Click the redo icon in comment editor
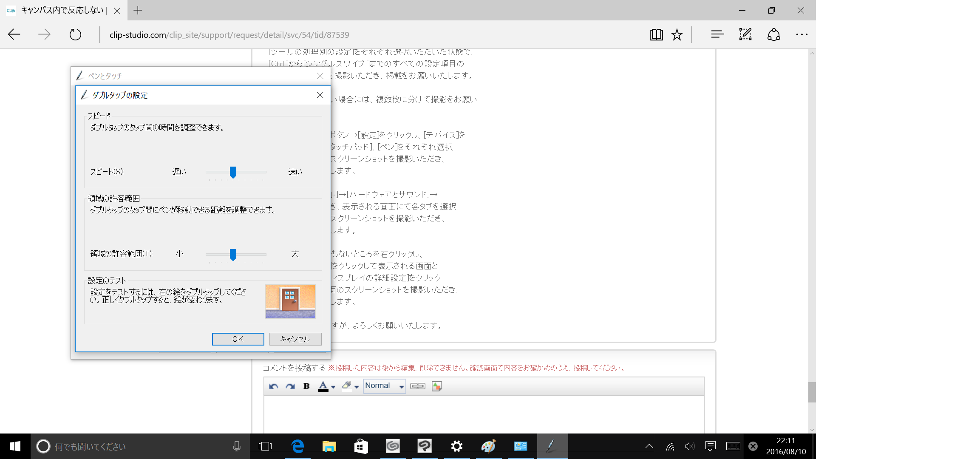 [x=290, y=386]
